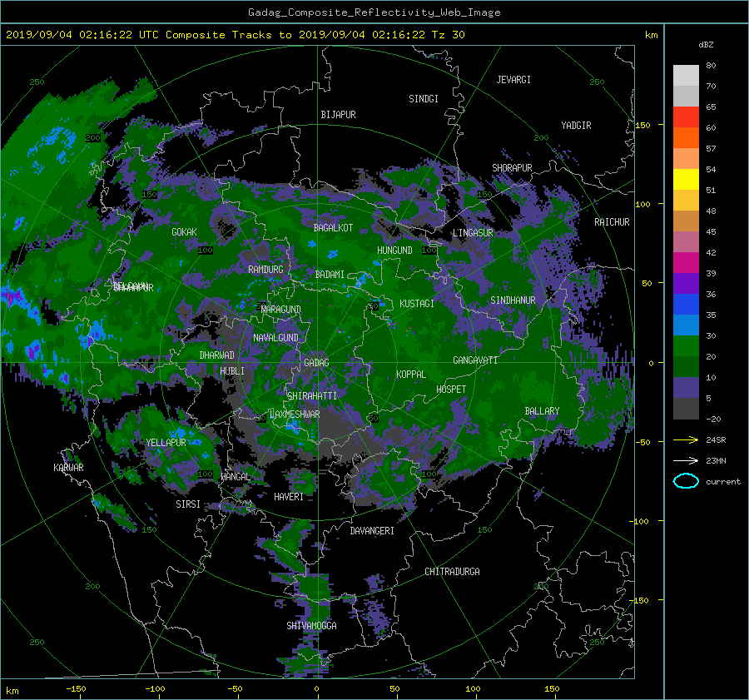Click the GANGAVATI city label
The image size is (749, 700).
pos(475,360)
